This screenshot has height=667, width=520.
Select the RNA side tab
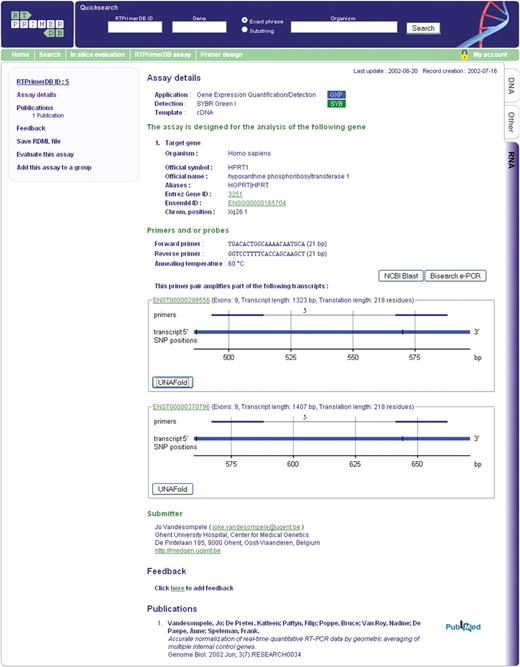tap(511, 160)
